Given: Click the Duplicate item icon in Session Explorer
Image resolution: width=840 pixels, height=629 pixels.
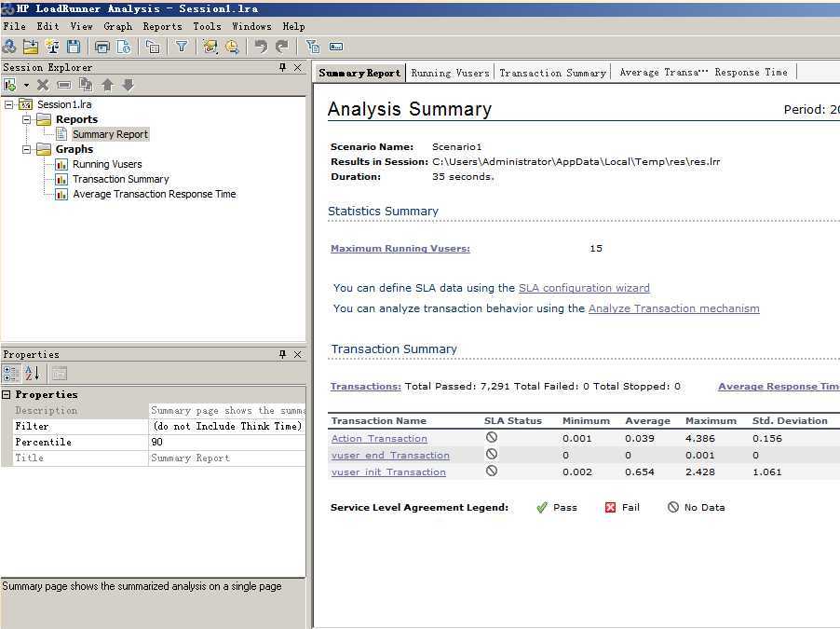Looking at the screenshot, I should click(86, 85).
